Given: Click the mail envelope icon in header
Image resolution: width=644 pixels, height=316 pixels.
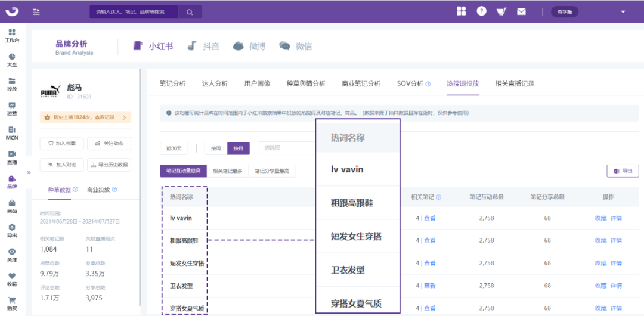Looking at the screenshot, I should (521, 11).
